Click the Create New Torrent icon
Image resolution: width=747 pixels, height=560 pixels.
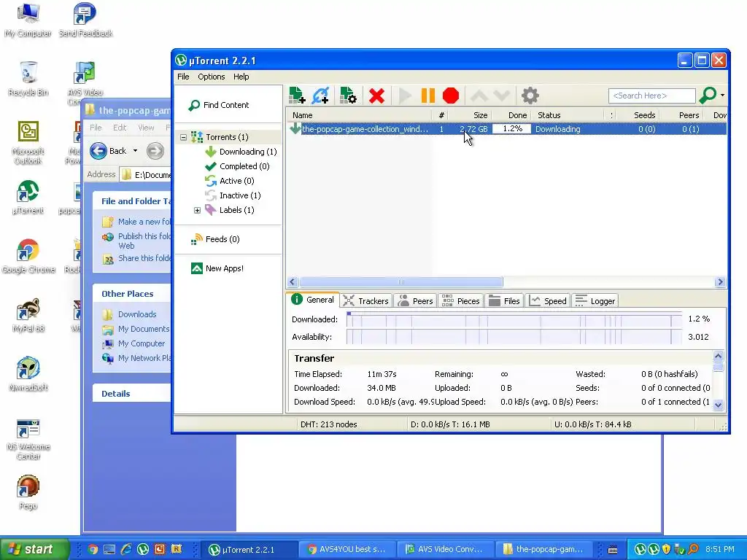coord(348,96)
